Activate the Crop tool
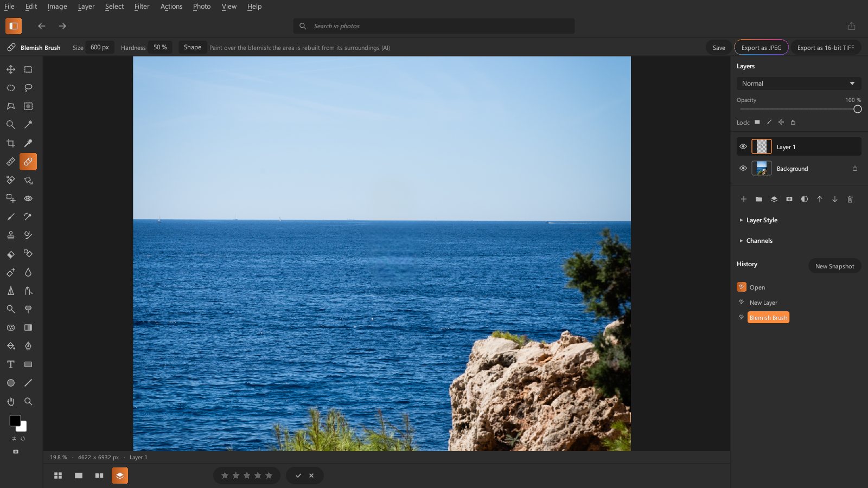The height and width of the screenshot is (488, 868). coord(11,143)
